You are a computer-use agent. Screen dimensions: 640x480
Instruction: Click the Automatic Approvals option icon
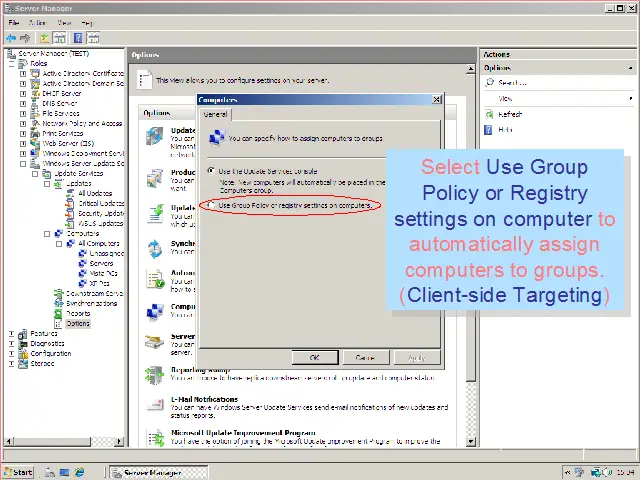point(155,279)
